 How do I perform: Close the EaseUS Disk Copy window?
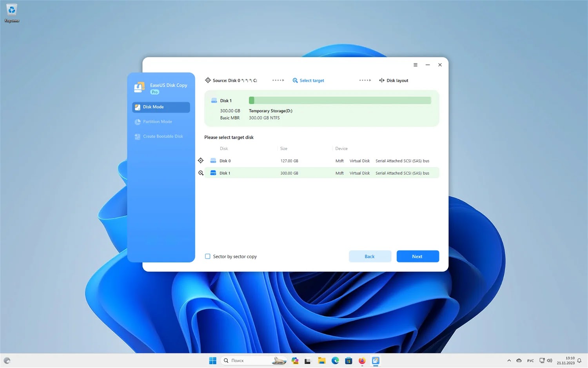click(440, 65)
